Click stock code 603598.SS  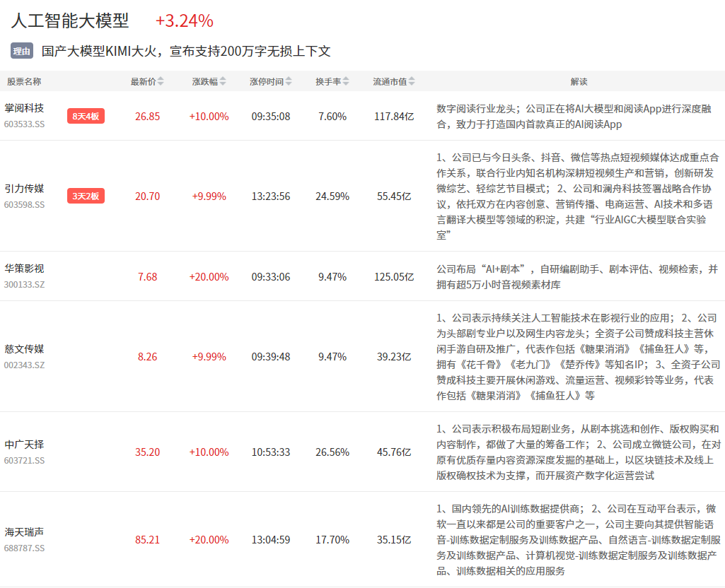25,205
